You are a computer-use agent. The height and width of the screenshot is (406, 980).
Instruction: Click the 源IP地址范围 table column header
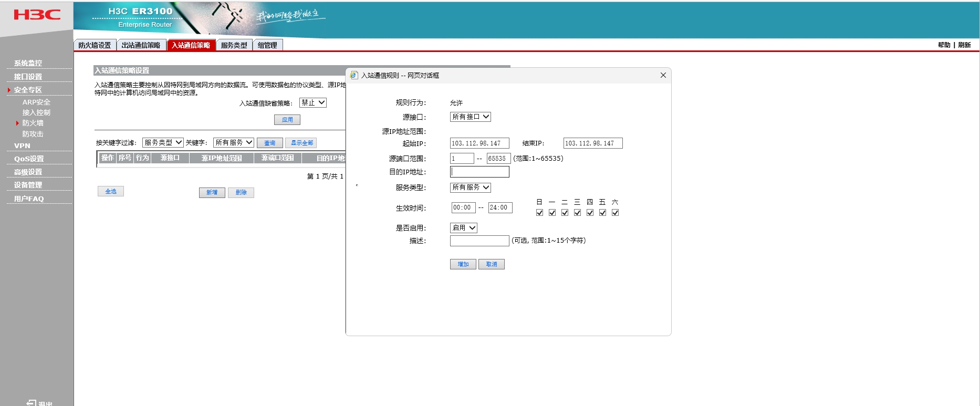coord(222,158)
